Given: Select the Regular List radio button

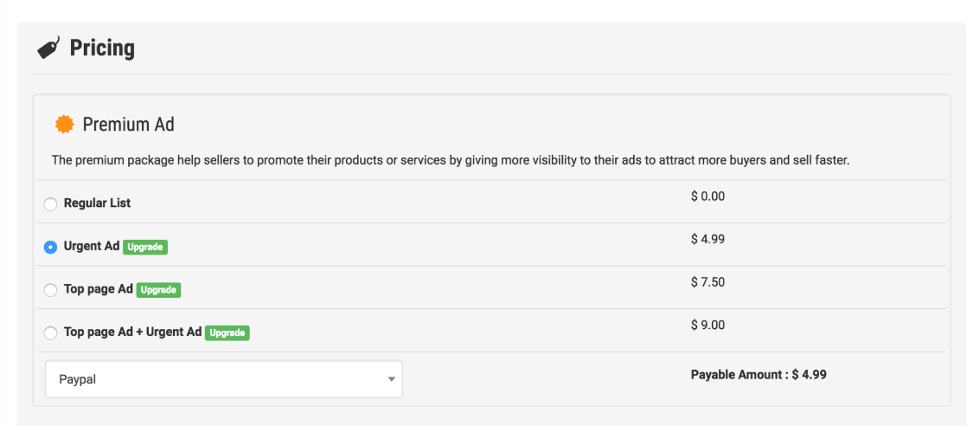Looking at the screenshot, I should pyautogui.click(x=50, y=204).
